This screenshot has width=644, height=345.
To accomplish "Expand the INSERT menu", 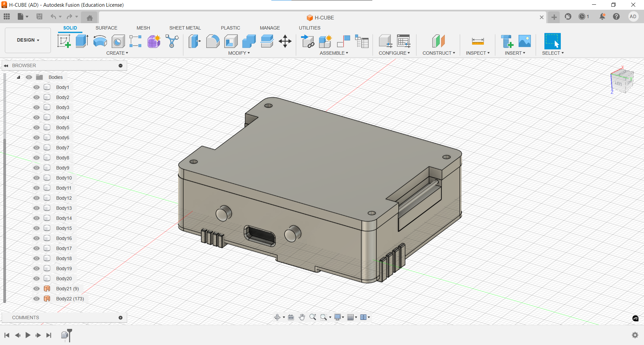I will click(515, 53).
